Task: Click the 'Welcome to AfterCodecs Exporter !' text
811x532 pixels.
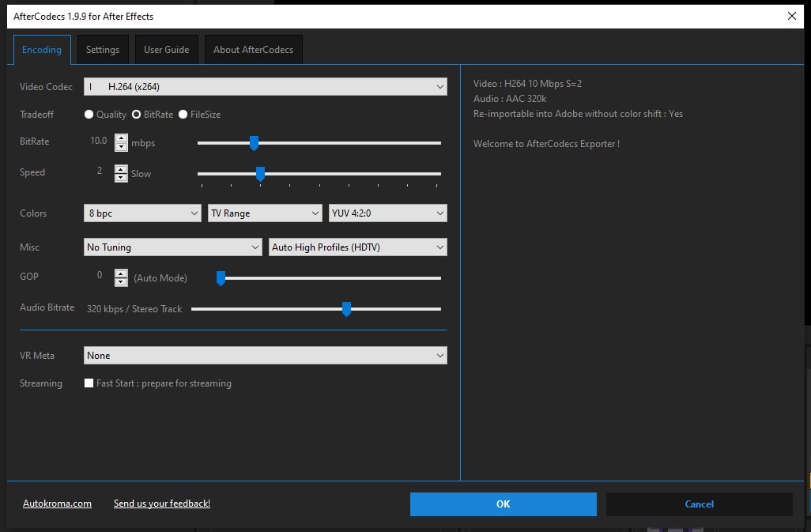Action: (547, 144)
